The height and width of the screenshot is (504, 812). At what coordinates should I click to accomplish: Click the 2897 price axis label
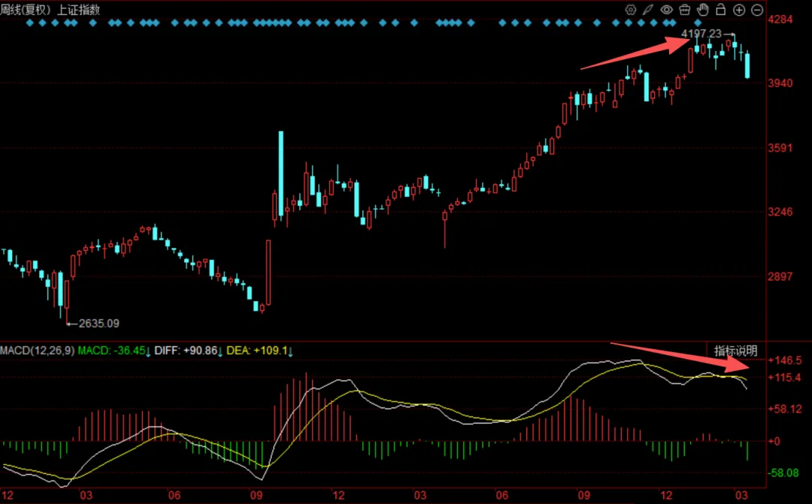pos(780,276)
